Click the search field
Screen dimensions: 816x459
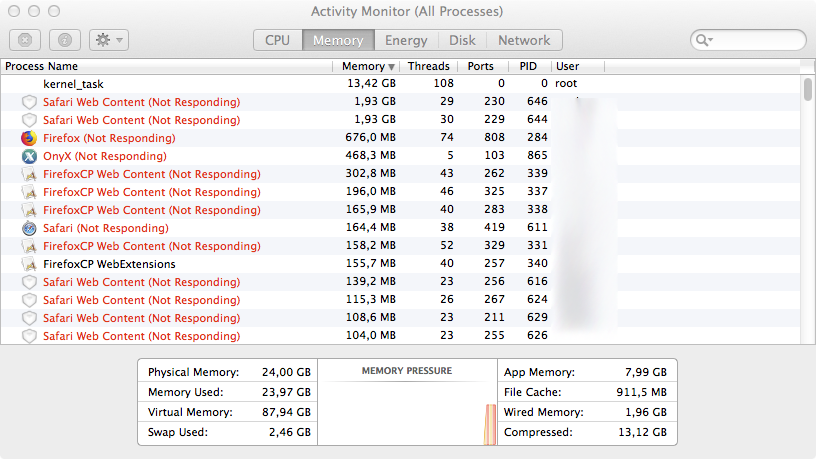tap(748, 40)
